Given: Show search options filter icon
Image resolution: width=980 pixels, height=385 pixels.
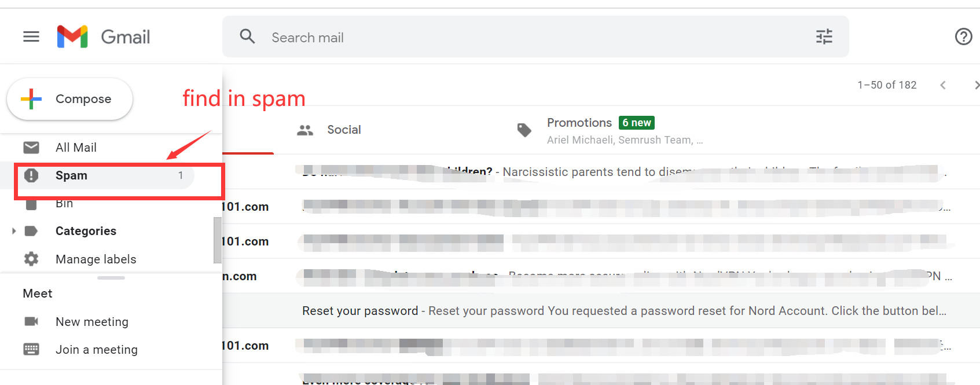Looking at the screenshot, I should tap(824, 37).
